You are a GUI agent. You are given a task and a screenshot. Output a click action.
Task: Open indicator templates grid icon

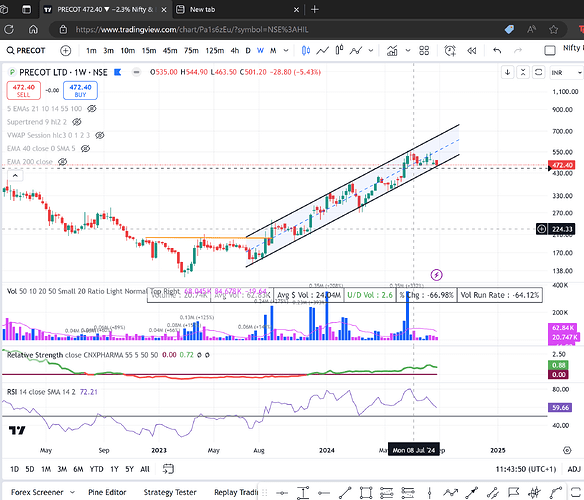[424, 50]
